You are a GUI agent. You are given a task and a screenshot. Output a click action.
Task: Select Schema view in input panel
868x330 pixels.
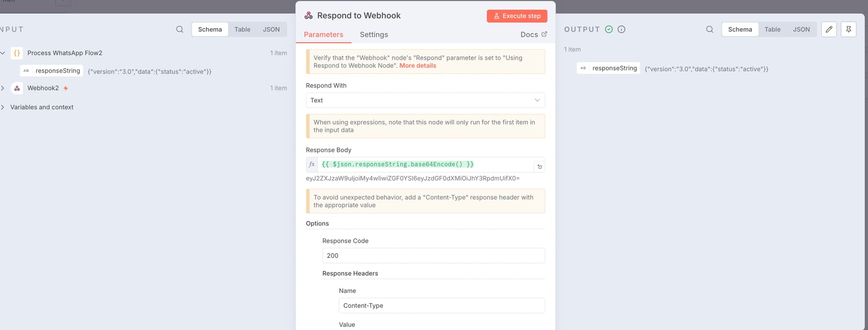(210, 29)
